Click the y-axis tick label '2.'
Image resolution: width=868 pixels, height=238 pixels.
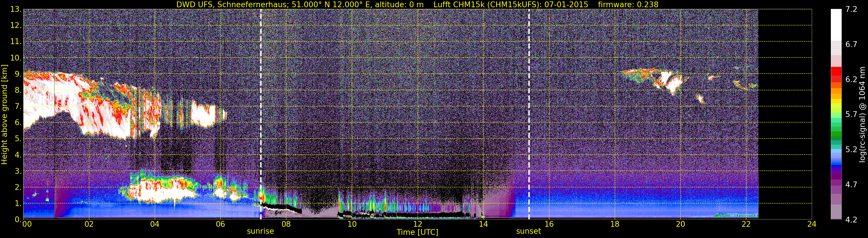pos(18,188)
